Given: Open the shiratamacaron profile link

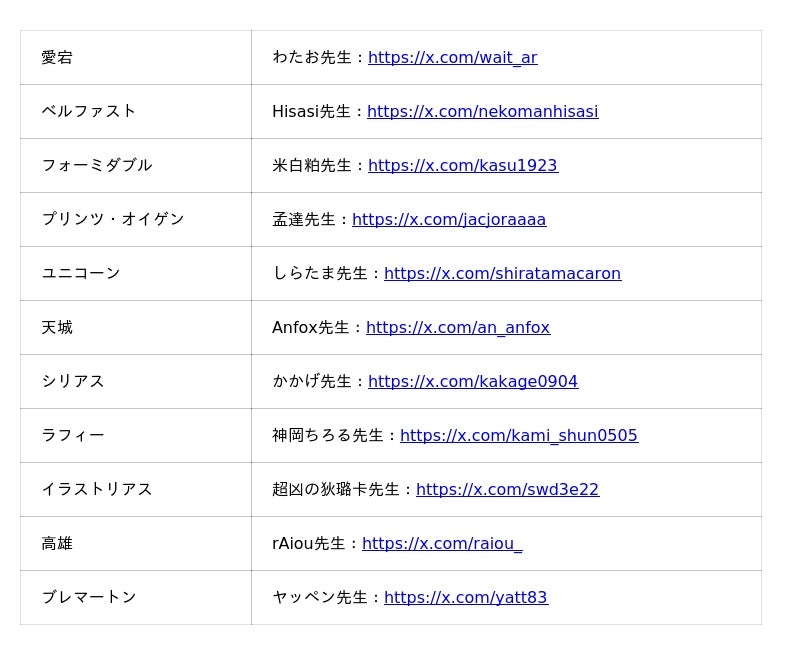Looking at the screenshot, I should pos(502,274).
